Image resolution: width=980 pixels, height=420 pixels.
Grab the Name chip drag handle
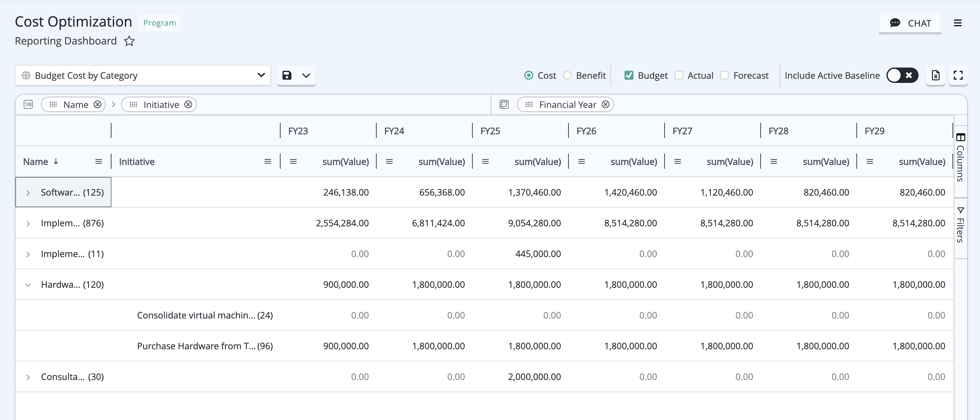click(x=53, y=104)
